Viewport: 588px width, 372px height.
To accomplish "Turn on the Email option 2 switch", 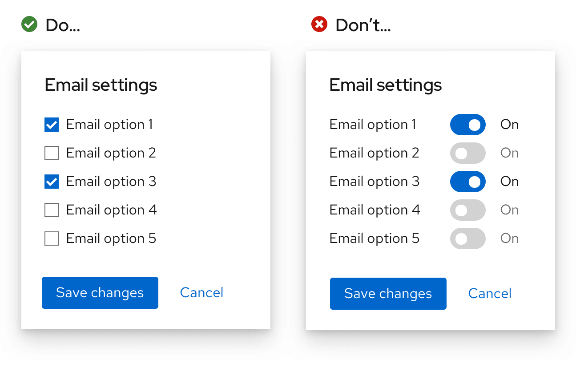I will [467, 153].
